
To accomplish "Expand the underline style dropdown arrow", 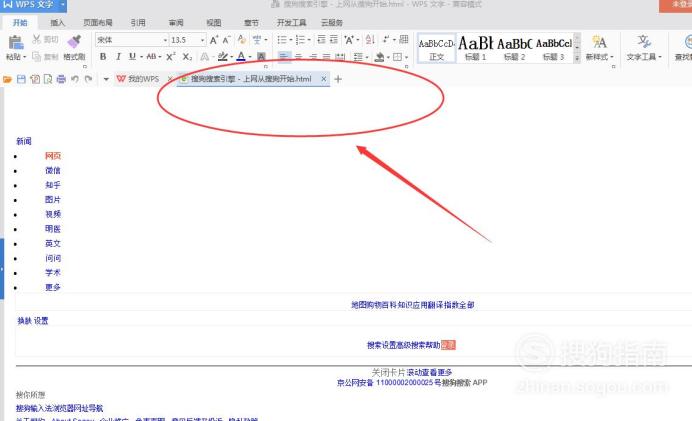I will click(x=141, y=57).
